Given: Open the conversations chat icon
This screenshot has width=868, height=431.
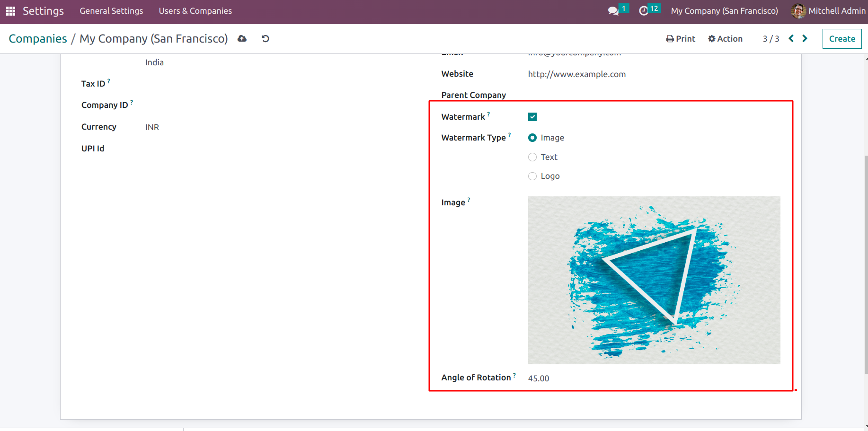Looking at the screenshot, I should (x=613, y=11).
